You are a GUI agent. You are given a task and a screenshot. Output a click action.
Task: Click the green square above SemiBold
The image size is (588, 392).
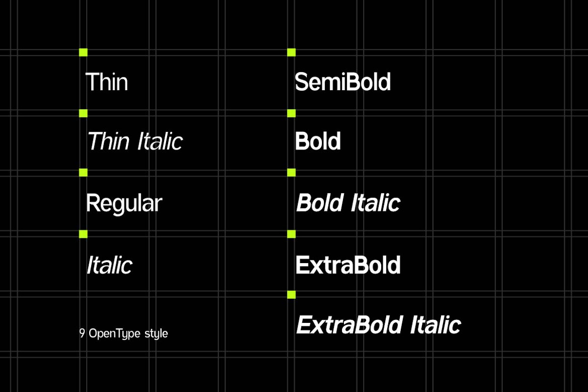point(291,52)
